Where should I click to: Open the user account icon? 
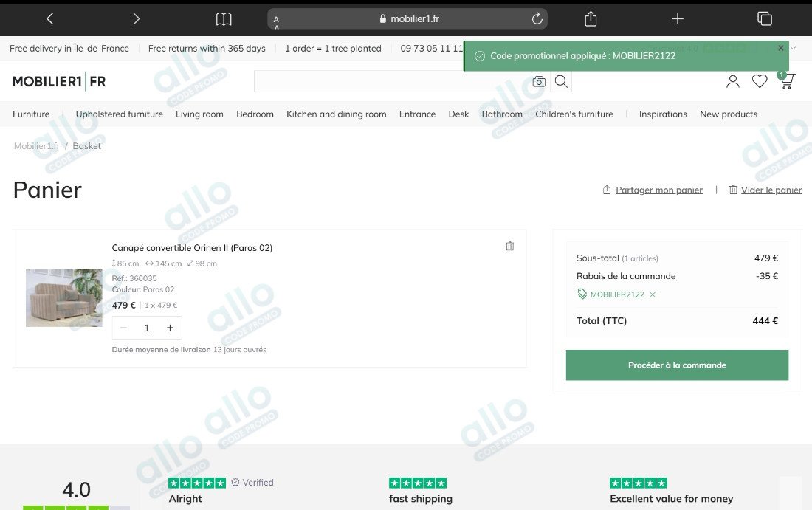[733, 81]
